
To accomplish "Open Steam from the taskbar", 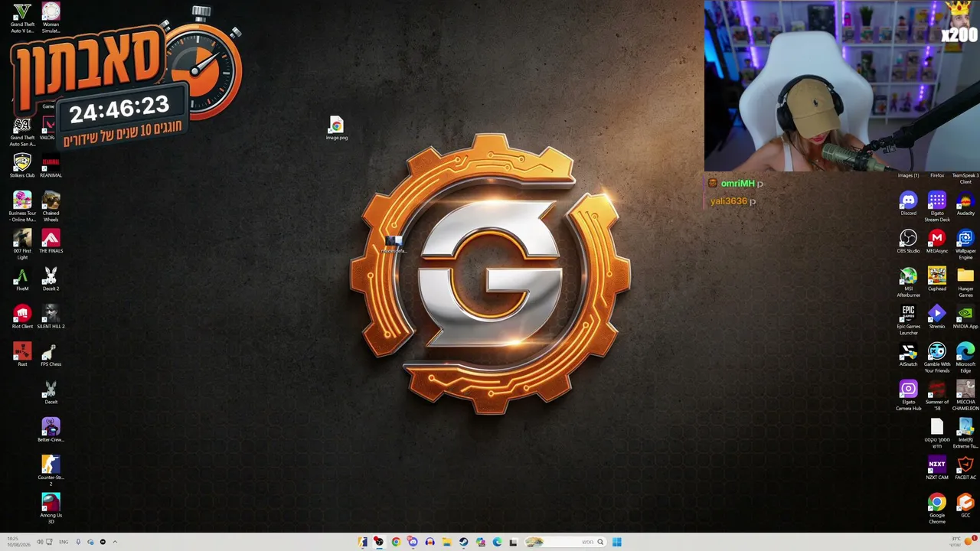I will click(x=463, y=542).
